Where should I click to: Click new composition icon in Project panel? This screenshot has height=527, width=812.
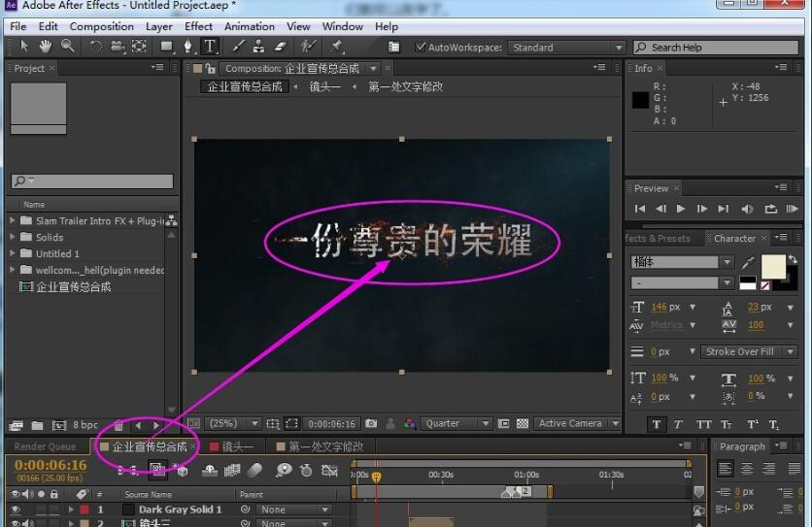click(x=59, y=425)
